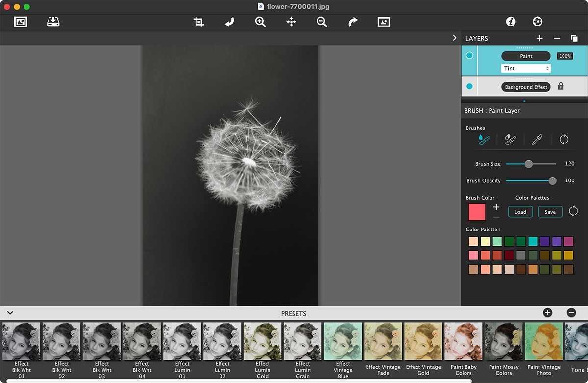Toggle visibility of the Paint layer

click(x=469, y=56)
